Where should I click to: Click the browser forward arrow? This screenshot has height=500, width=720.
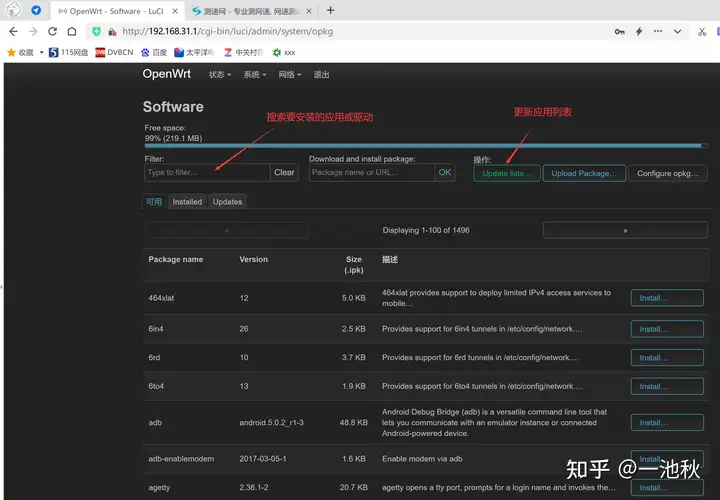pos(33,31)
